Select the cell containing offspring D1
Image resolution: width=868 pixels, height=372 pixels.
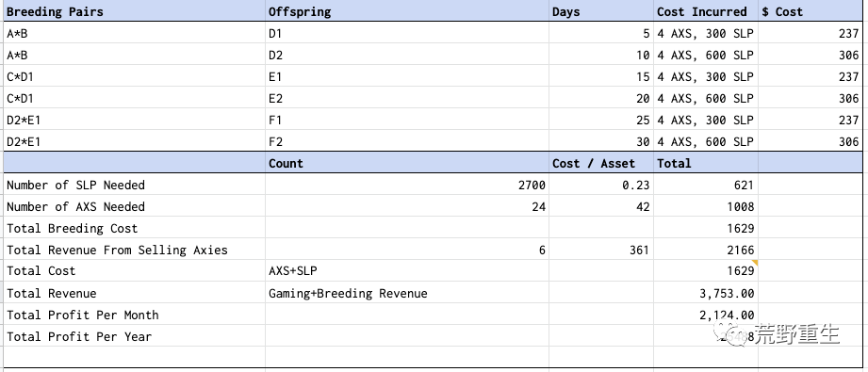click(x=407, y=33)
